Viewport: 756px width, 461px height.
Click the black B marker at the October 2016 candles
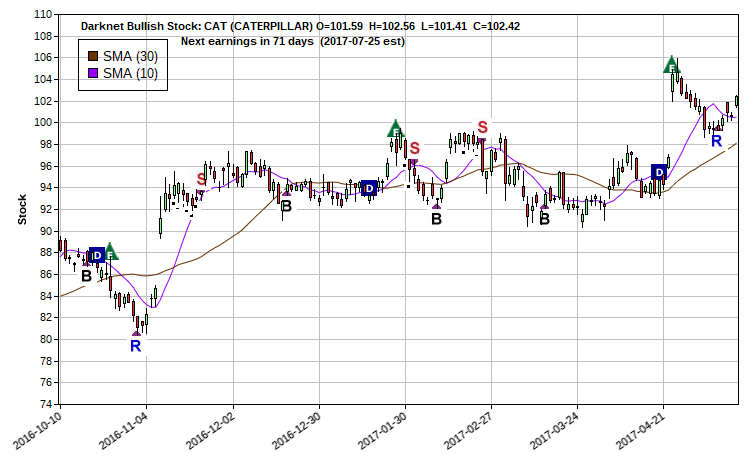tap(86, 276)
